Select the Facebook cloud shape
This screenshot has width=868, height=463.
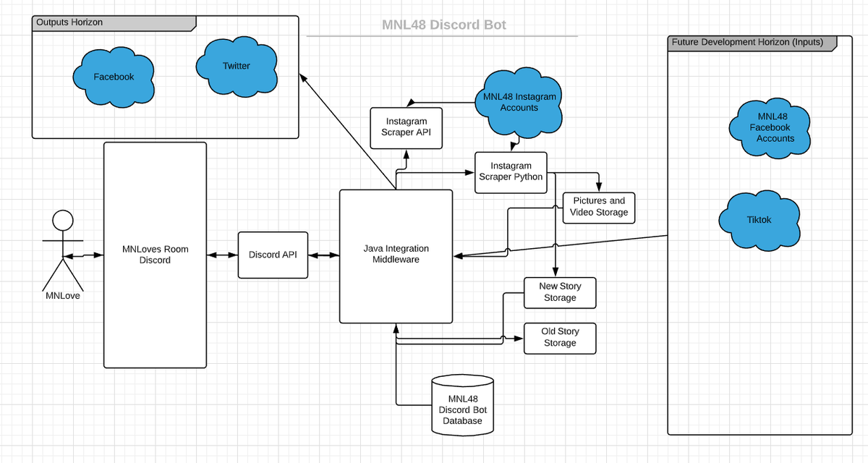click(114, 77)
